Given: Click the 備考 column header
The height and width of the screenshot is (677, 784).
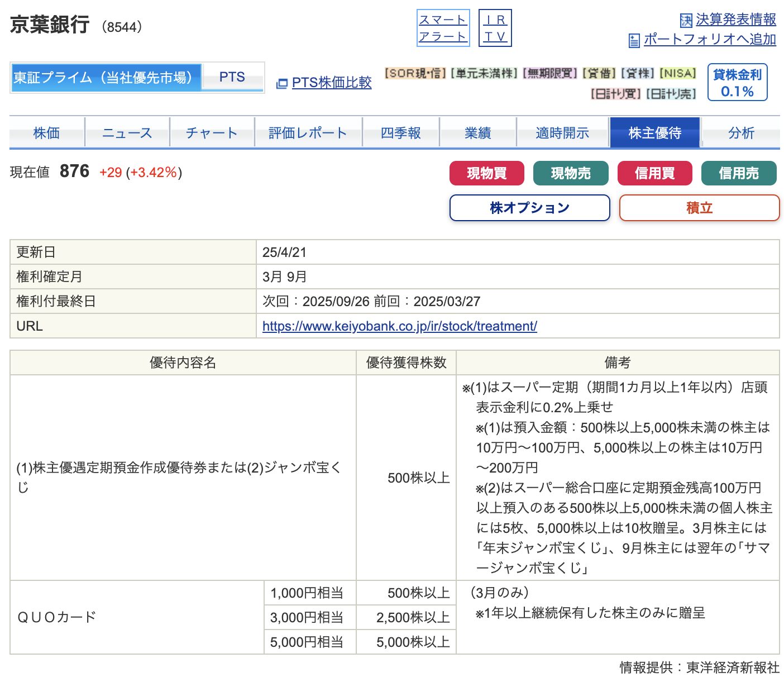Looking at the screenshot, I should [x=618, y=363].
